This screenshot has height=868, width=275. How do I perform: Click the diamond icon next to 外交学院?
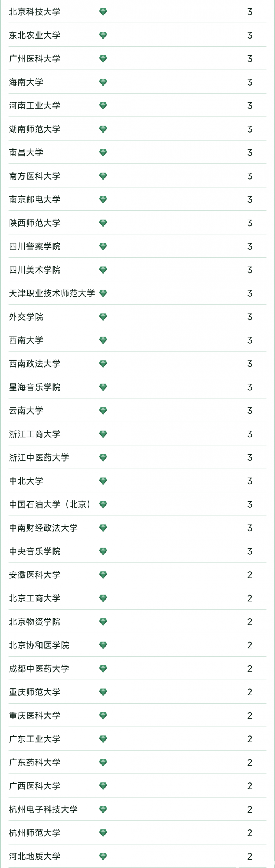tap(103, 317)
